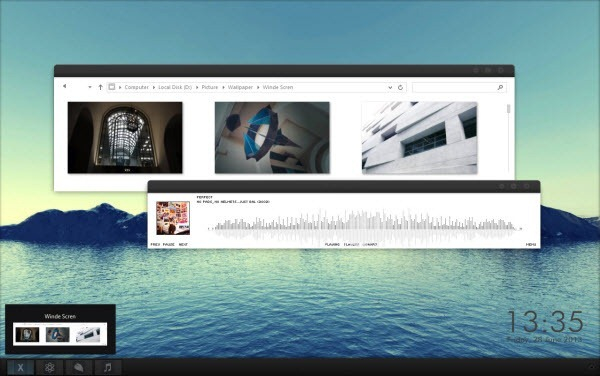Open the X taskbar button
Screen dimensions: 600x376
click(20, 368)
